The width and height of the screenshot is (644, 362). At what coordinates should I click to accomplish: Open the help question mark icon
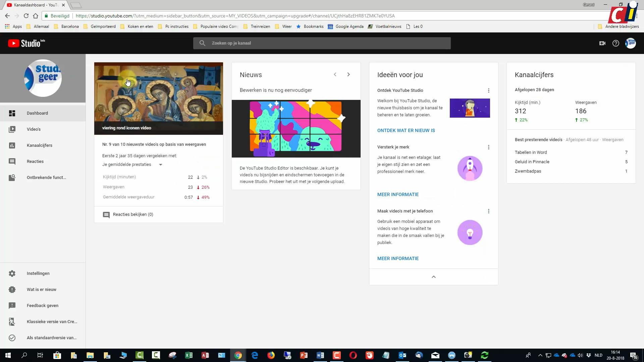click(x=616, y=43)
